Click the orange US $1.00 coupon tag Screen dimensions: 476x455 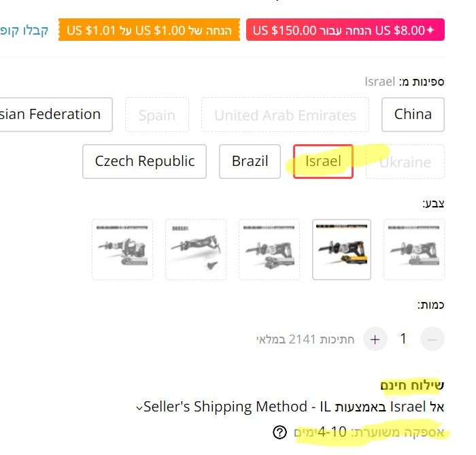(x=149, y=31)
